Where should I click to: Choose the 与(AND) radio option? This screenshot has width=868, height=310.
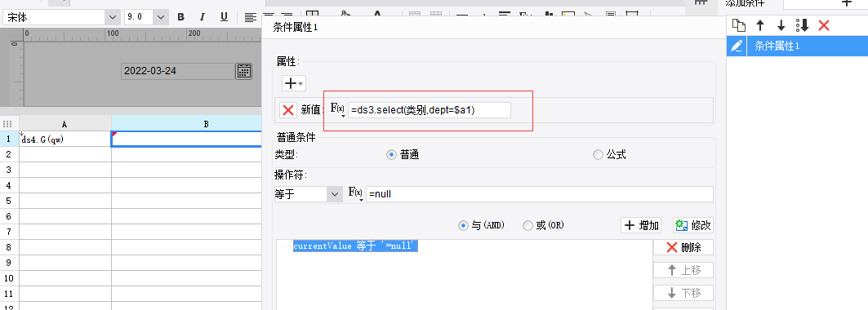pos(463,225)
